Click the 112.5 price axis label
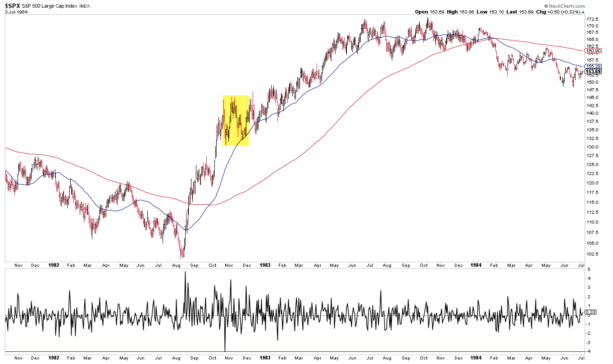 point(593,212)
